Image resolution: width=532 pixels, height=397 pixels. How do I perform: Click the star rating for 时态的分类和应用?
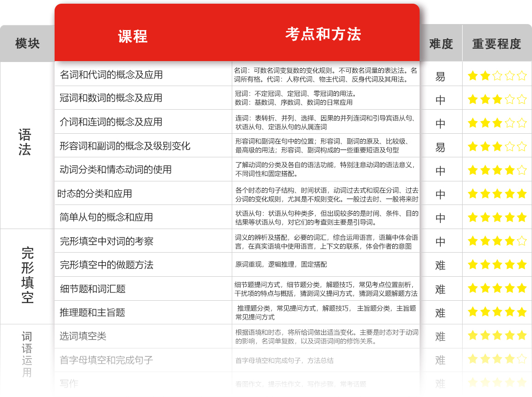tap(497, 194)
